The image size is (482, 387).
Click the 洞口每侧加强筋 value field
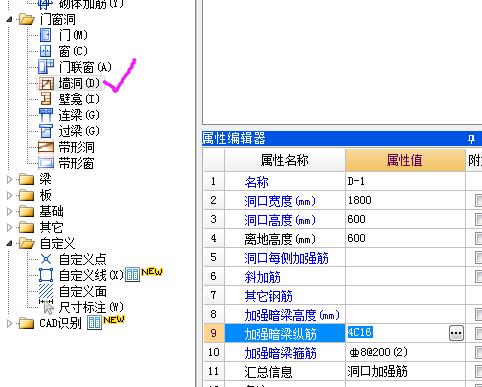pos(405,257)
